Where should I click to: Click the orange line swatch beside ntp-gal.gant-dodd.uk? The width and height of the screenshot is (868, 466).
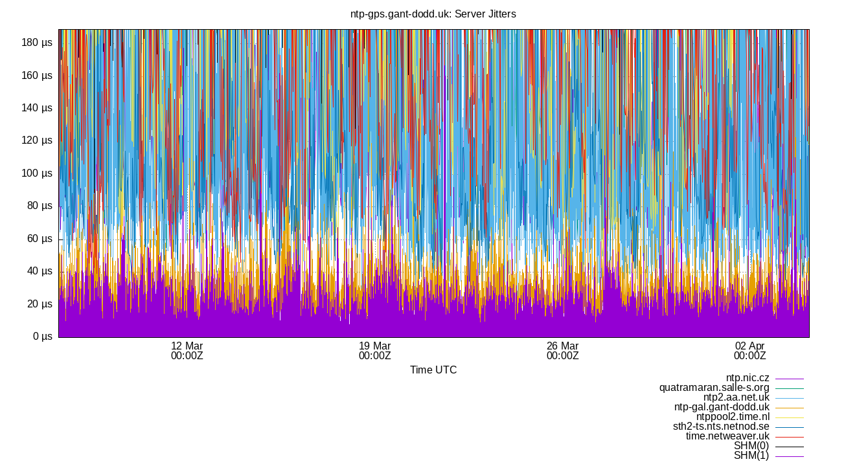[x=789, y=406]
